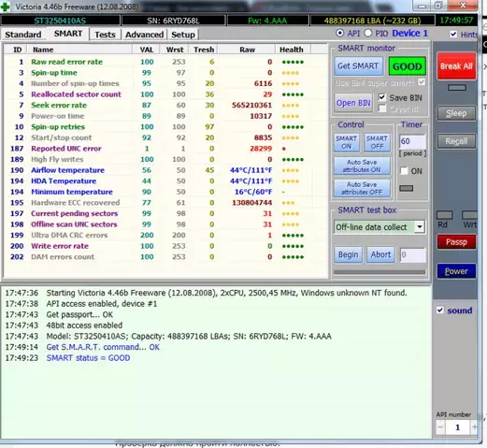
Task: Select the PIO radio button
Action: click(x=368, y=33)
